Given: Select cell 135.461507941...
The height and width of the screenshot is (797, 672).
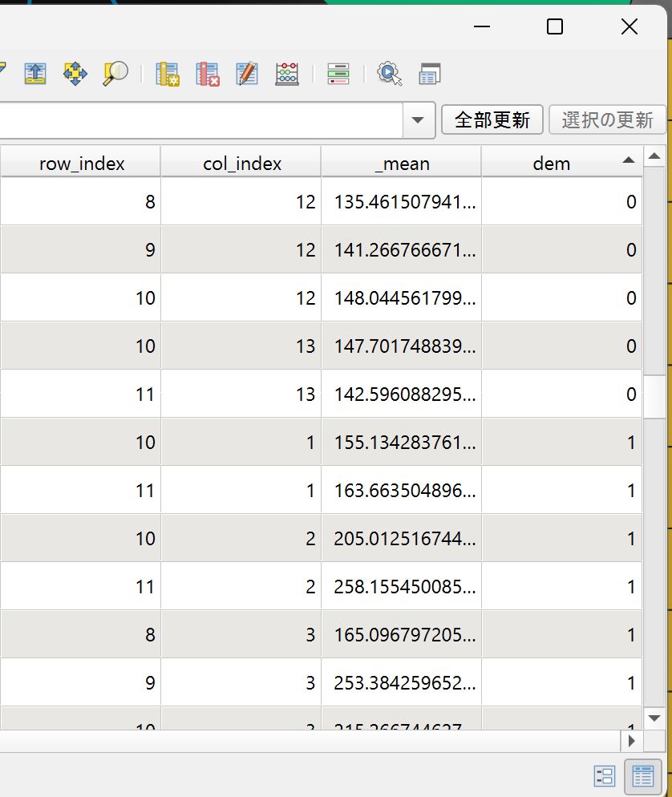Looking at the screenshot, I should point(402,202).
